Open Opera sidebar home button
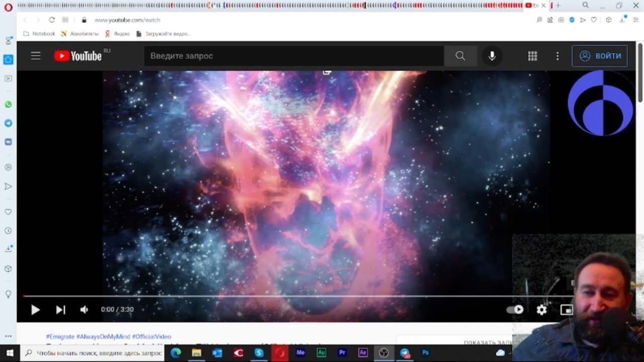The width and height of the screenshot is (644, 362). (8, 59)
